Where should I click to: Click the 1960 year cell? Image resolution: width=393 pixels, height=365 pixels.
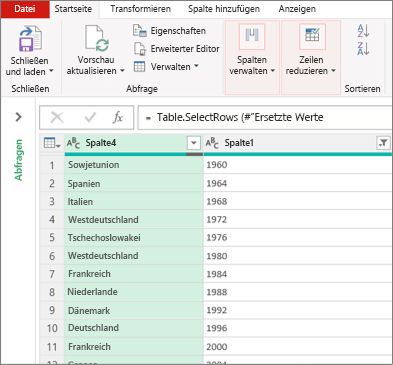298,165
